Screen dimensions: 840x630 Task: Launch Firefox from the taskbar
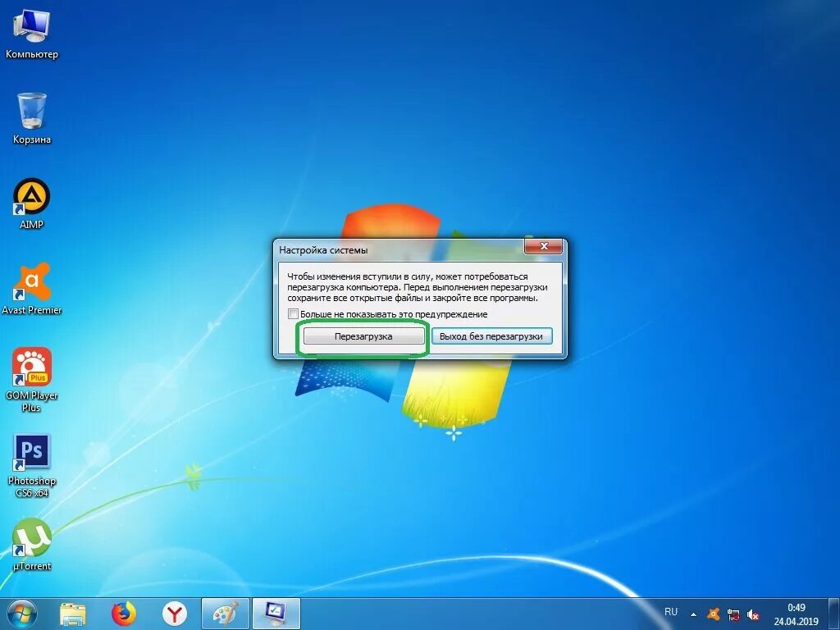point(124,614)
